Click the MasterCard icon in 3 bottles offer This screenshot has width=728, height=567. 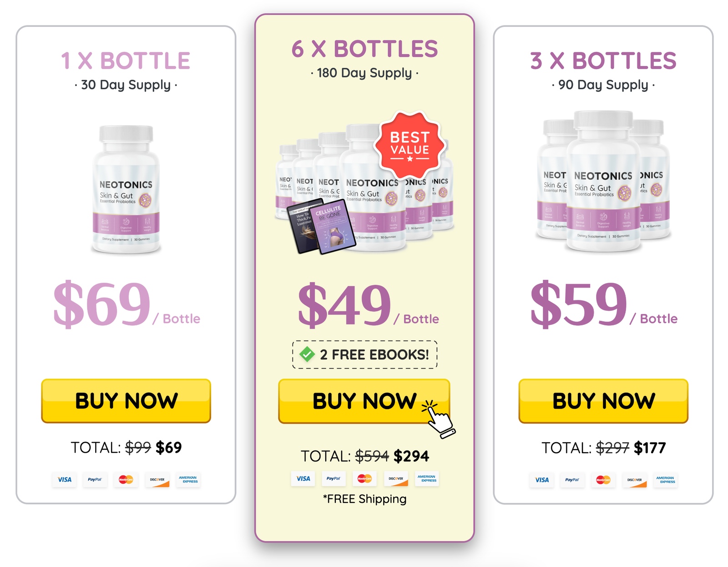coord(603,480)
